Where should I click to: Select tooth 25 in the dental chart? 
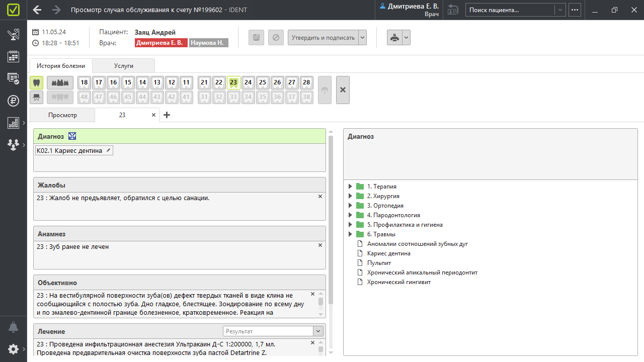click(263, 82)
